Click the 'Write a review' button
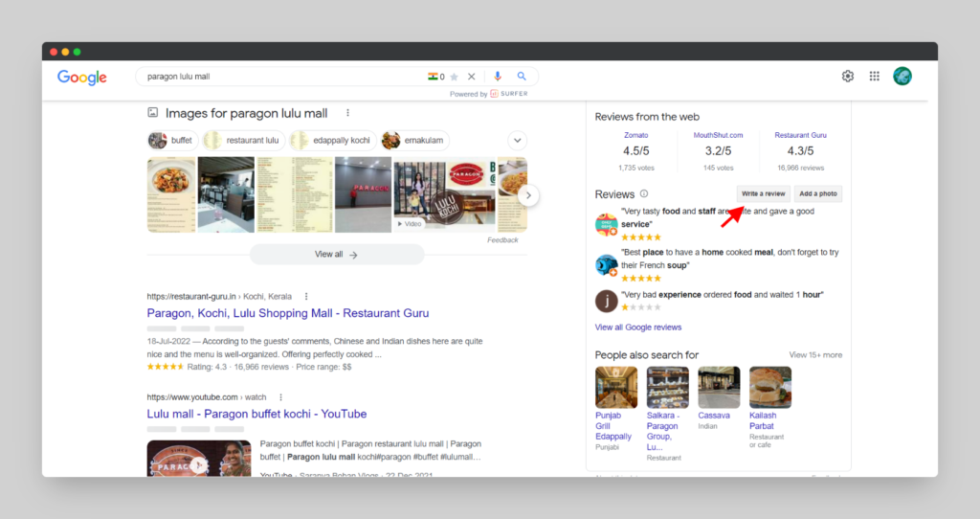 click(x=763, y=193)
